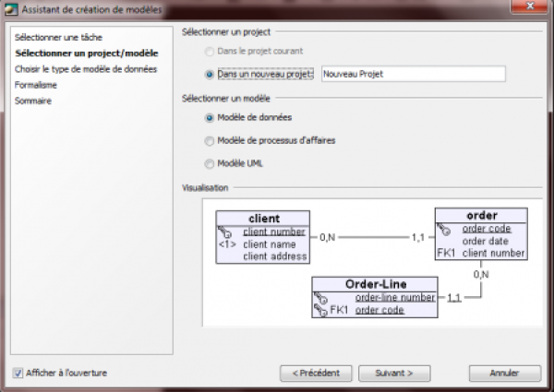Select 'Modèle de processus d'affaires' radio button
The width and height of the screenshot is (554, 392).
(210, 141)
